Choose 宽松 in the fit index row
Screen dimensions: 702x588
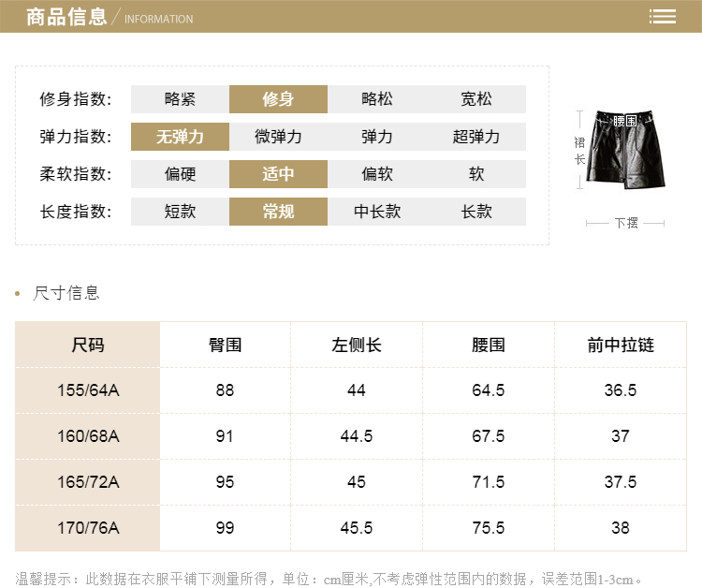[x=476, y=99]
